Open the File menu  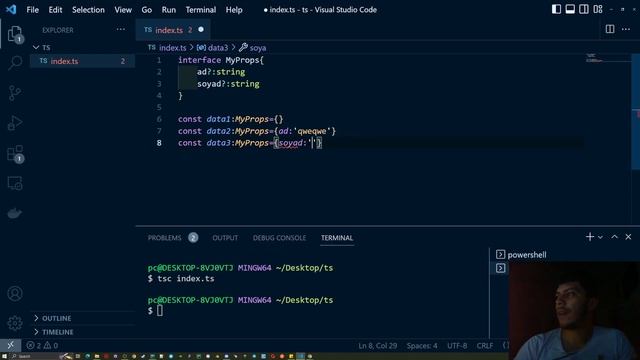coord(32,10)
